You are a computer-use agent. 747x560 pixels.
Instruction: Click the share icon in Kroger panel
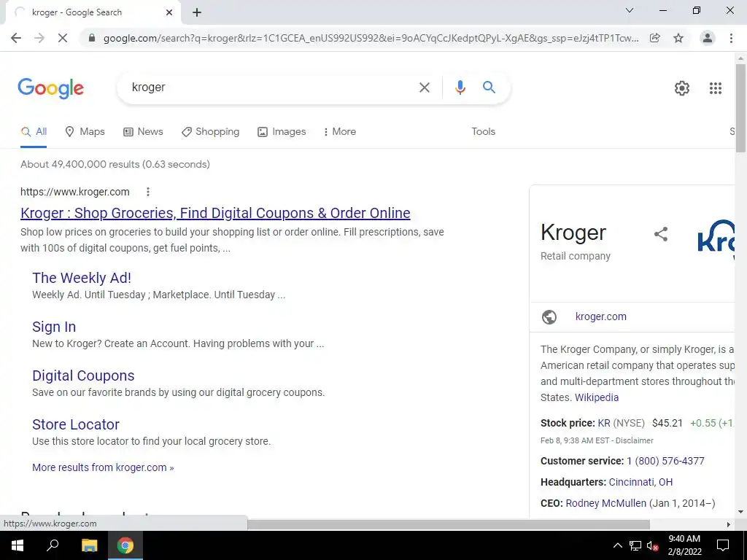(661, 234)
